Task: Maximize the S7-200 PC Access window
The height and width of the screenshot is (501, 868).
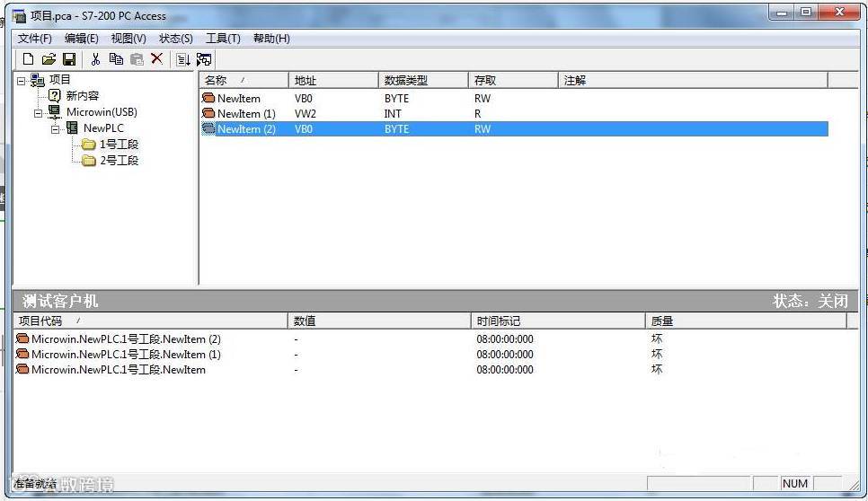Action: (806, 13)
